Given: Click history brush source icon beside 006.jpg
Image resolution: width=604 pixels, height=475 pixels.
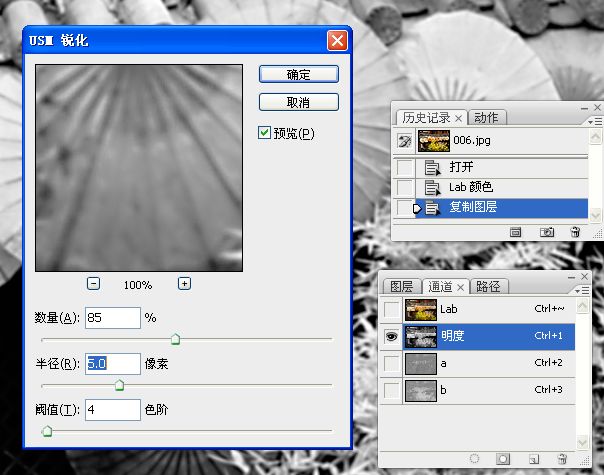Looking at the screenshot, I should tap(404, 141).
